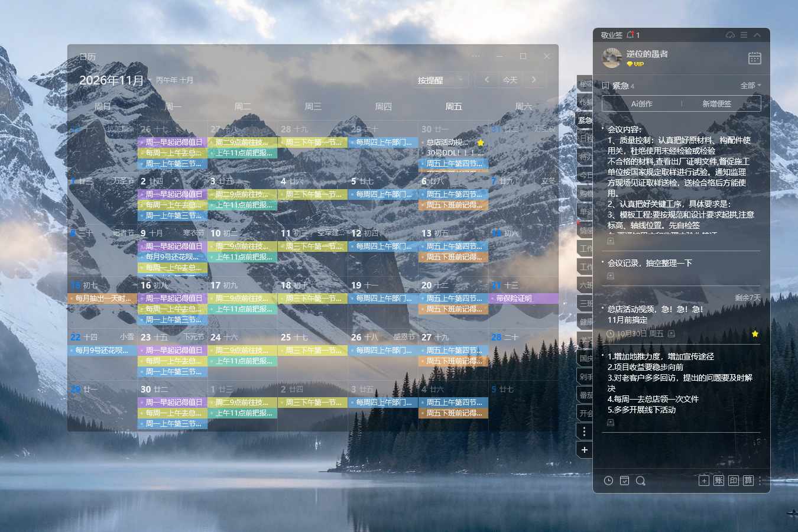The width and height of the screenshot is (798, 532).
Task: Open the 印 print tool icon
Action: (x=734, y=481)
